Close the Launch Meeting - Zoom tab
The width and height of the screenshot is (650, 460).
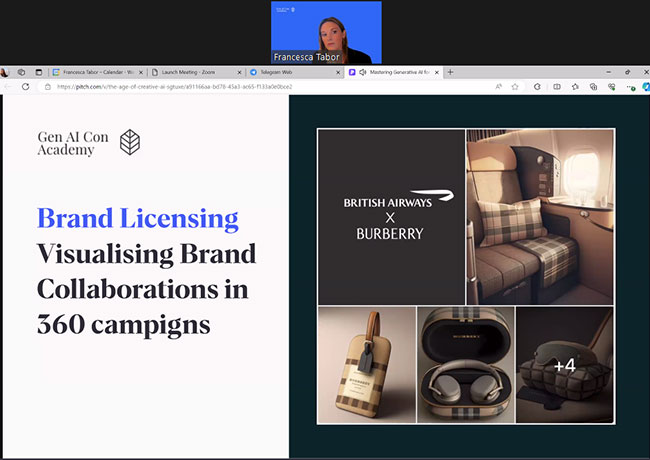pyautogui.click(x=239, y=73)
